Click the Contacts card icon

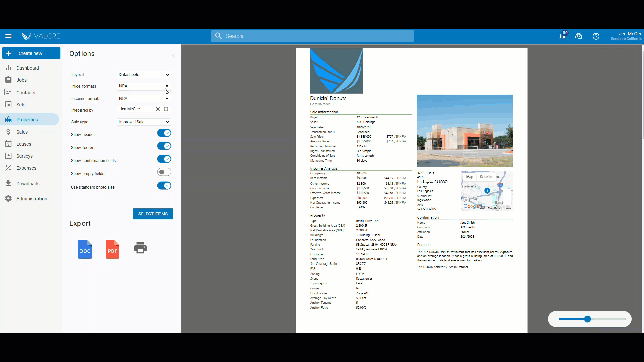coord(8,92)
